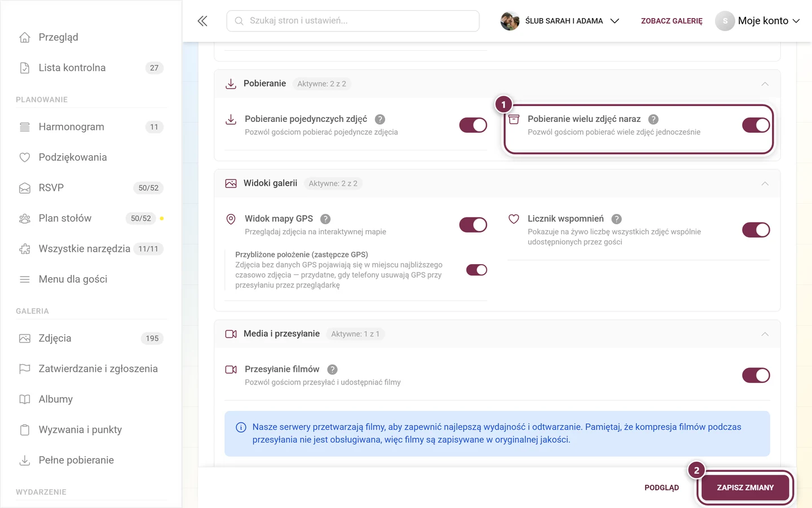
Task: Click the PODGLĄD button
Action: click(x=661, y=488)
